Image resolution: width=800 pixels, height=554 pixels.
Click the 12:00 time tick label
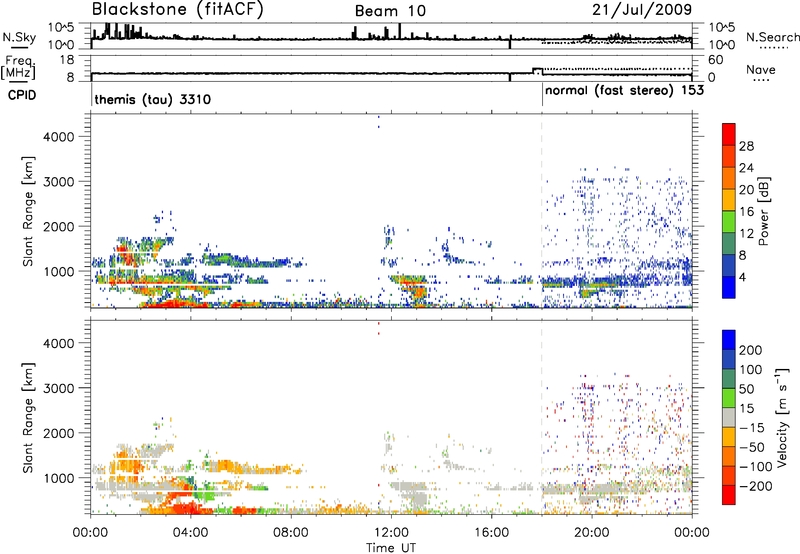coord(391,533)
